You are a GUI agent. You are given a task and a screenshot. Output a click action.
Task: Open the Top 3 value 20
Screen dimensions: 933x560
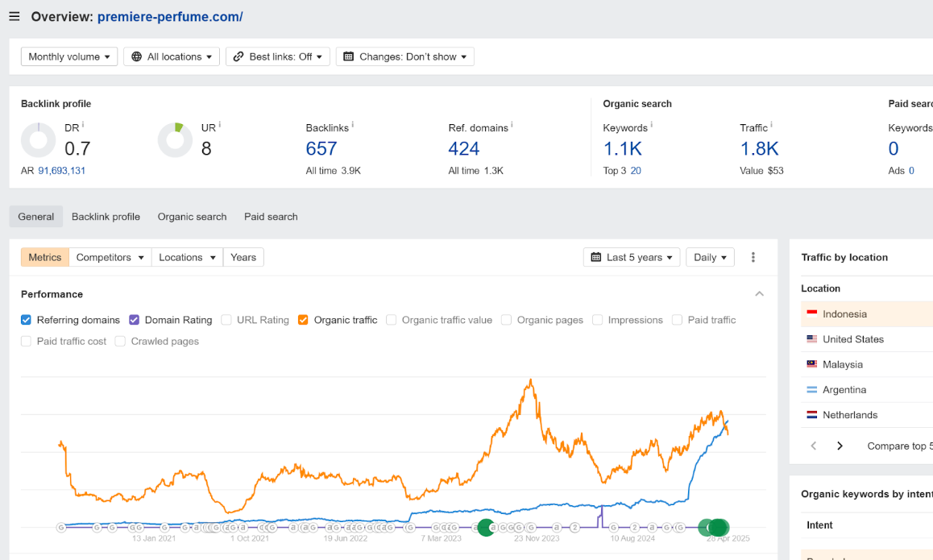click(x=636, y=171)
